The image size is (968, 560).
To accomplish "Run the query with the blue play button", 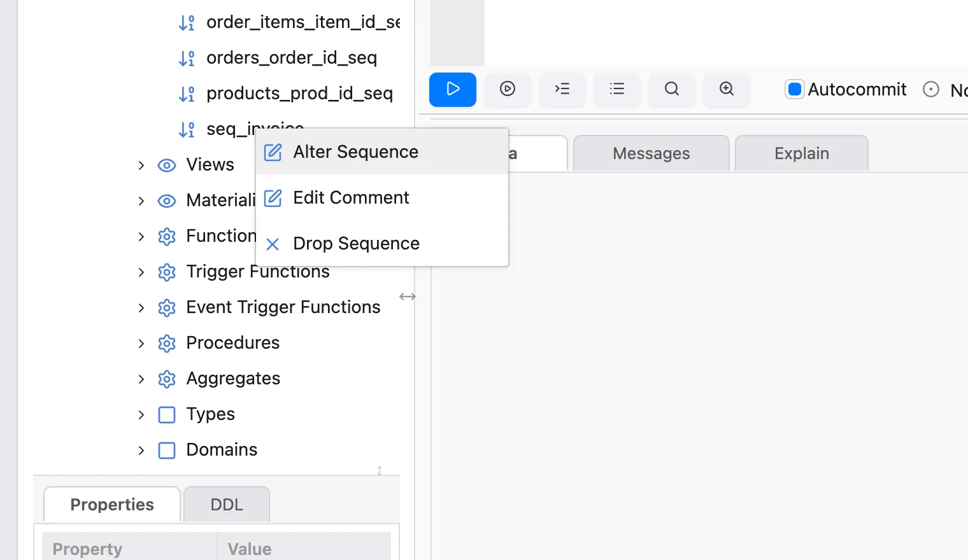I will (x=453, y=89).
